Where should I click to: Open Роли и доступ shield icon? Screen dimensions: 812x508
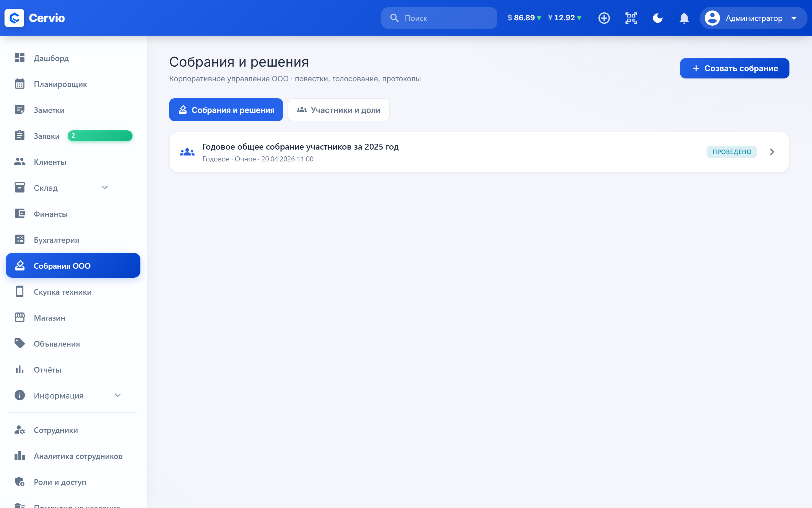20,482
